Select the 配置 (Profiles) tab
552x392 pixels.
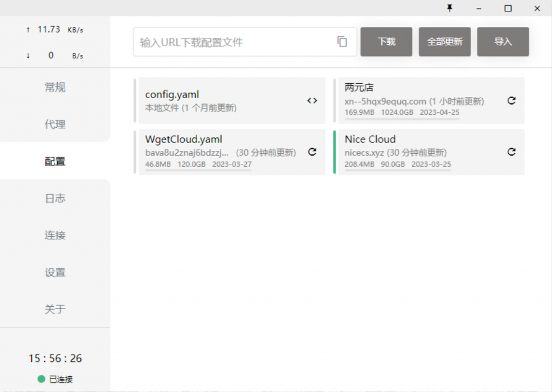[x=55, y=161]
